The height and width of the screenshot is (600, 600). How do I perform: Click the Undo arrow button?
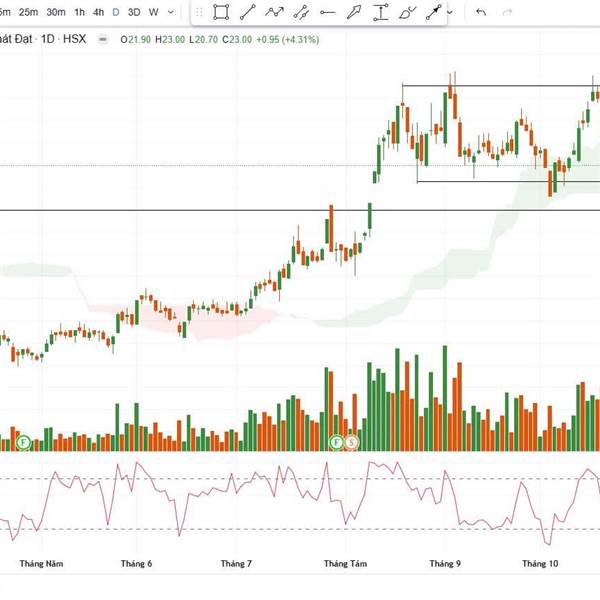[481, 12]
